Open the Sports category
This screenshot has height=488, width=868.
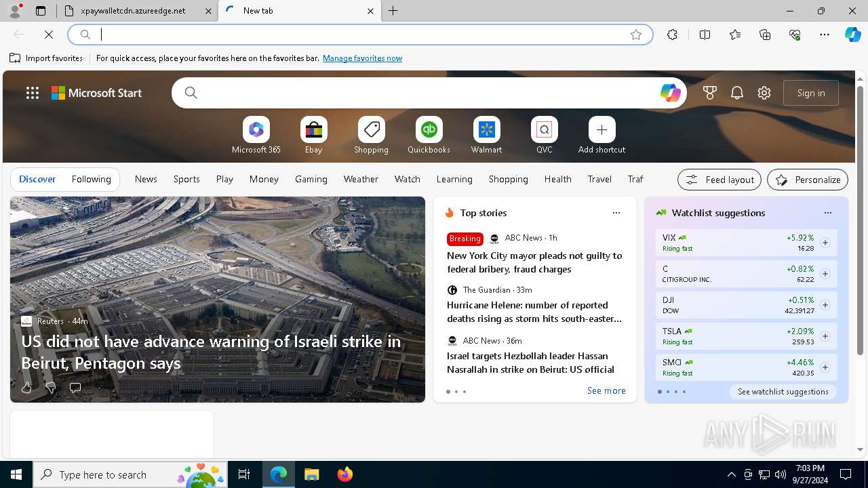(186, 179)
